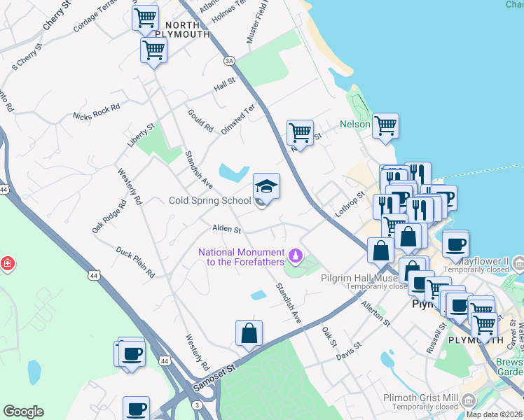Click the Plimoth Grist Mill museum icon
524x420 pixels.
pyautogui.click(x=469, y=400)
